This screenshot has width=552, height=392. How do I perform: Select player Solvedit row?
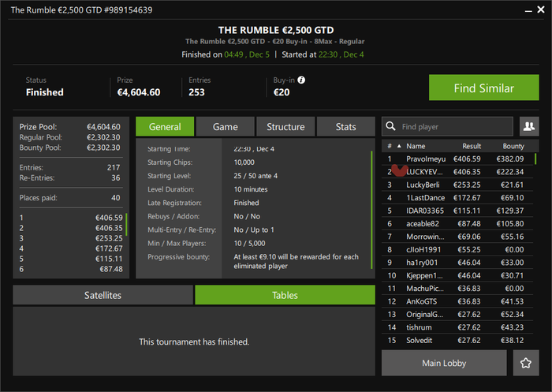(457, 340)
